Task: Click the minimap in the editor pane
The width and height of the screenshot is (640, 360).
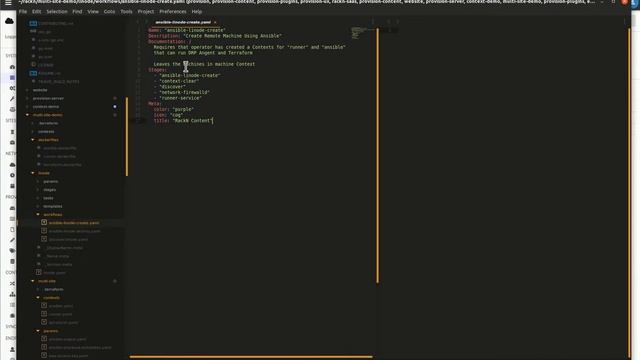Action: [358, 33]
